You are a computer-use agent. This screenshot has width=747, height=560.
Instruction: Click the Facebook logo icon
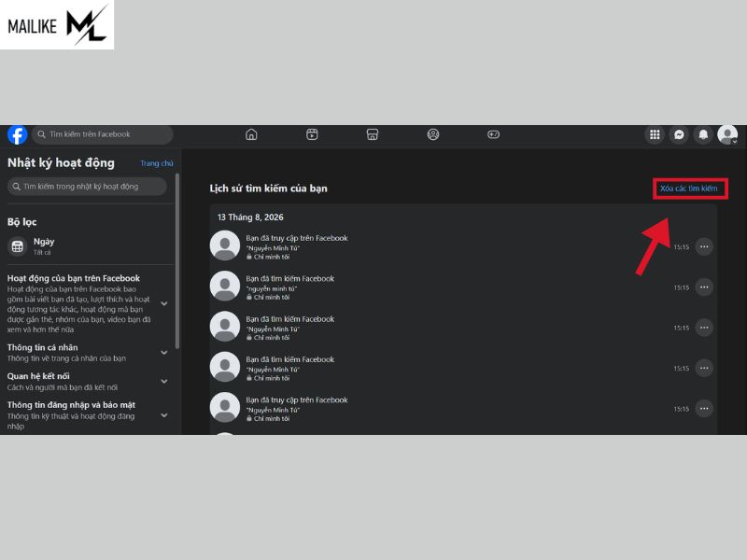pos(17,134)
